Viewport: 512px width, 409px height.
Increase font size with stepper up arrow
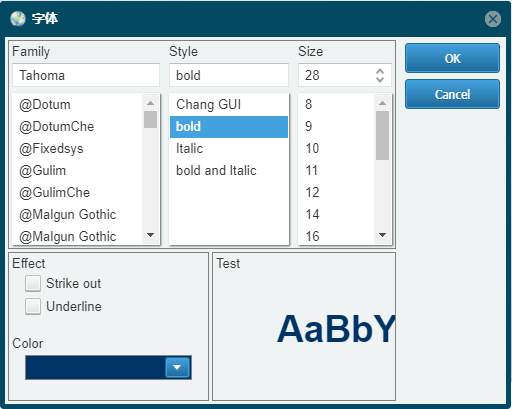380,71
